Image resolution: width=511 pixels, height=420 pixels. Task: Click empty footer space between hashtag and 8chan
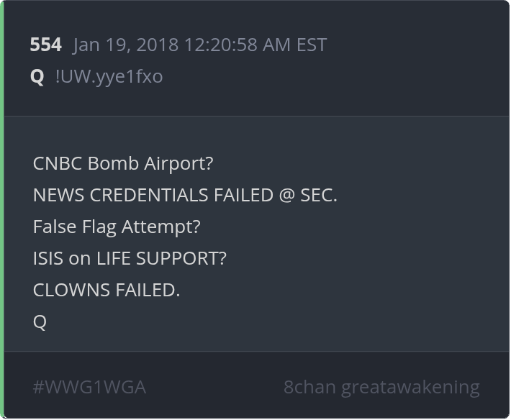click(214, 388)
